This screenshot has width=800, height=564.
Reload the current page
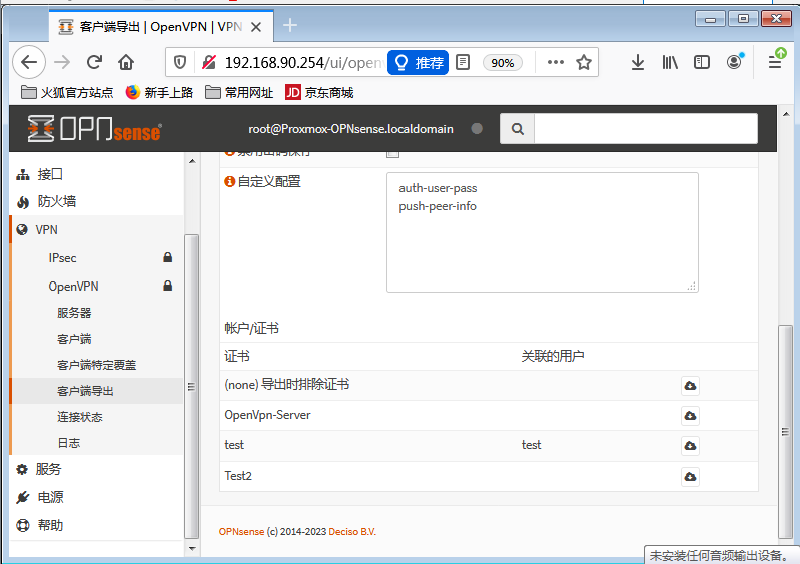click(94, 62)
